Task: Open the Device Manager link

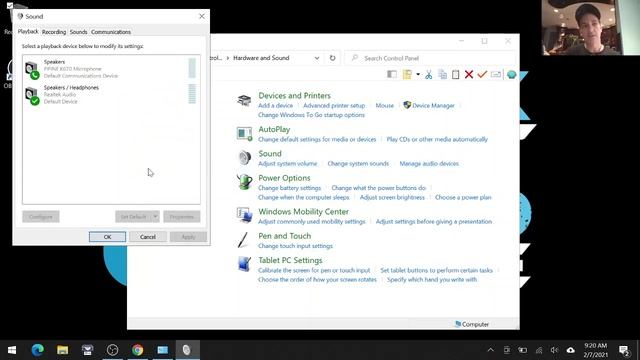Action: click(433, 105)
